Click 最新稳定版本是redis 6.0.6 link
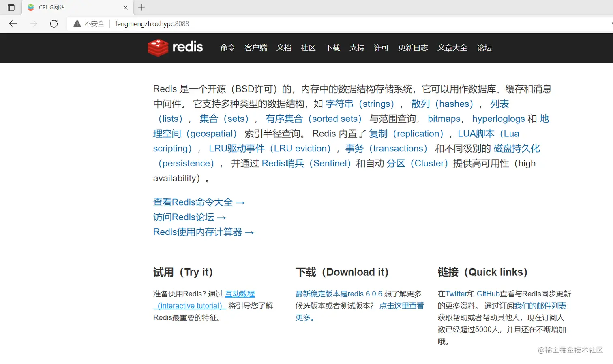The image size is (613, 364). (339, 294)
